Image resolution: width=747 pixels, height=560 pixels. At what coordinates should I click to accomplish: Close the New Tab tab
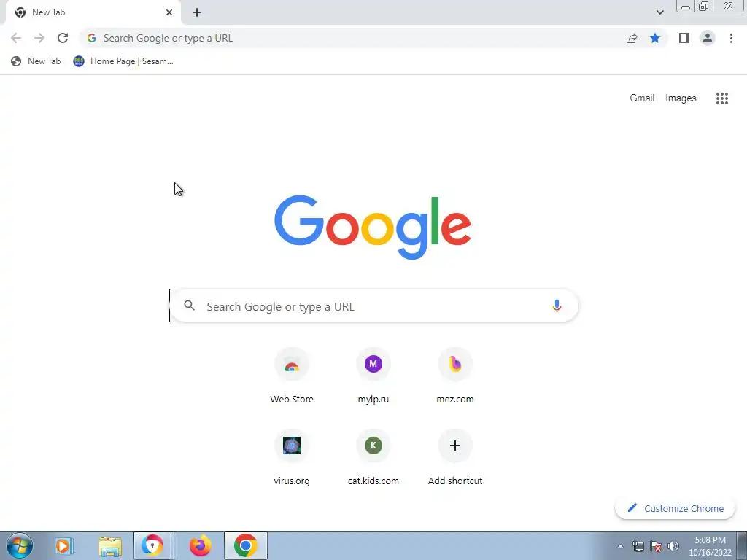(x=169, y=12)
